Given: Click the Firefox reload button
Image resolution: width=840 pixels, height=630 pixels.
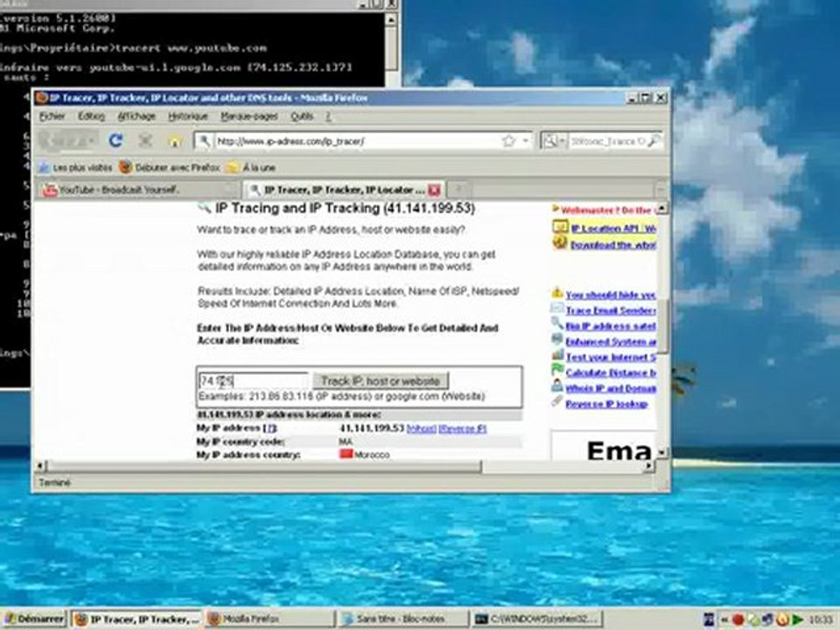Looking at the screenshot, I should click(115, 141).
